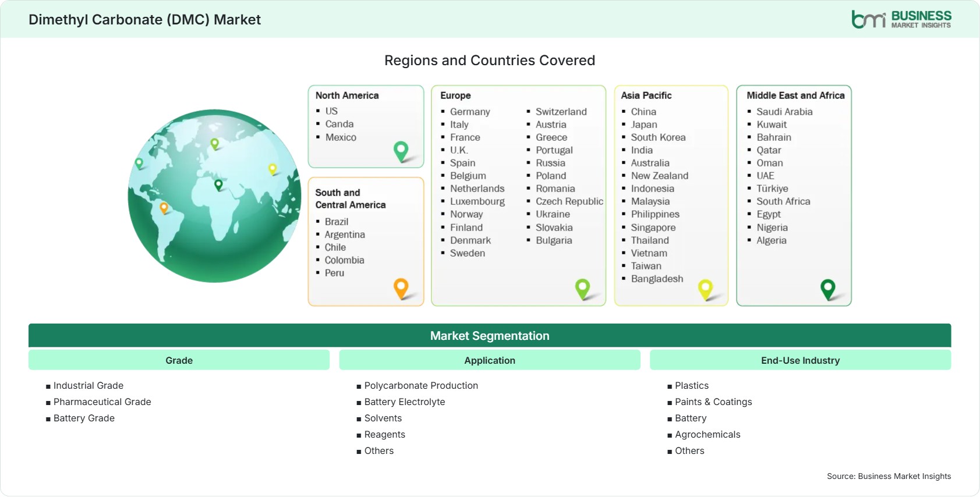The width and height of the screenshot is (980, 497).
Task: Click 'Germany' in Europe list
Action: (x=470, y=112)
